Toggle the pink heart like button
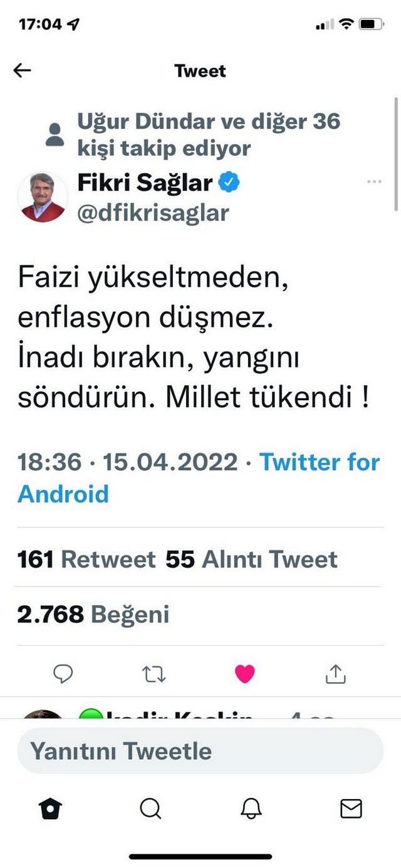 point(244,674)
